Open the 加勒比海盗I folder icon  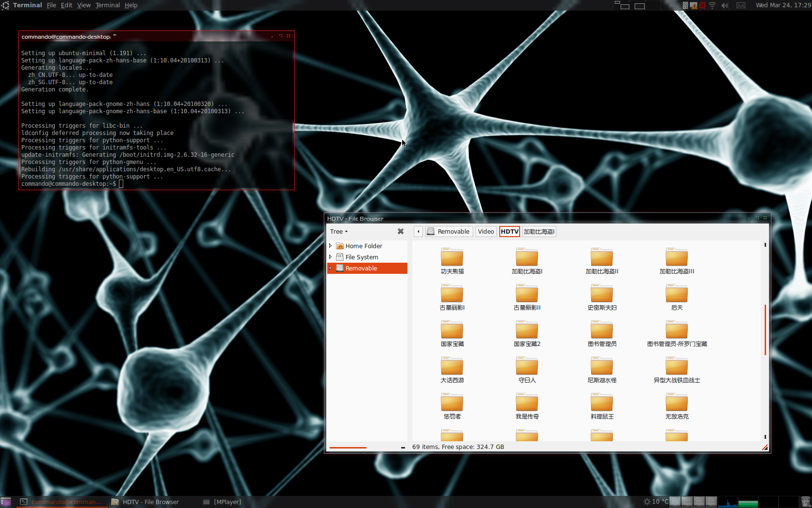coord(527,257)
